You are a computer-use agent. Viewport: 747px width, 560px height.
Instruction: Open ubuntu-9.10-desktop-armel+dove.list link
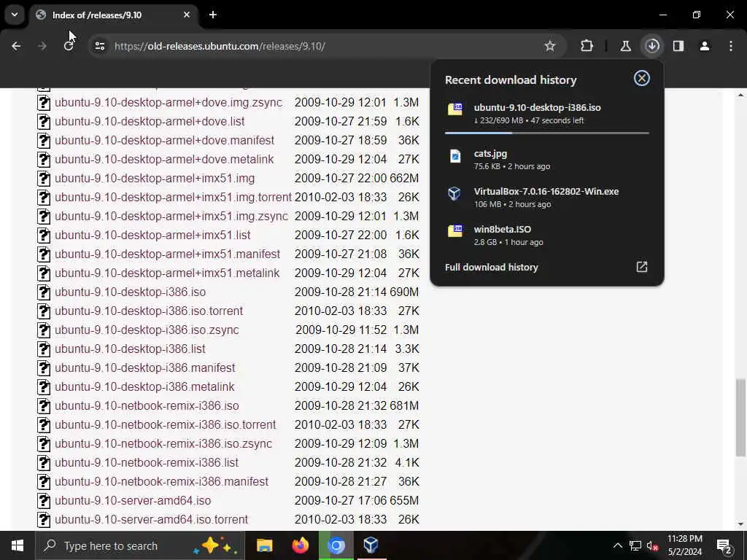pyautogui.click(x=150, y=122)
